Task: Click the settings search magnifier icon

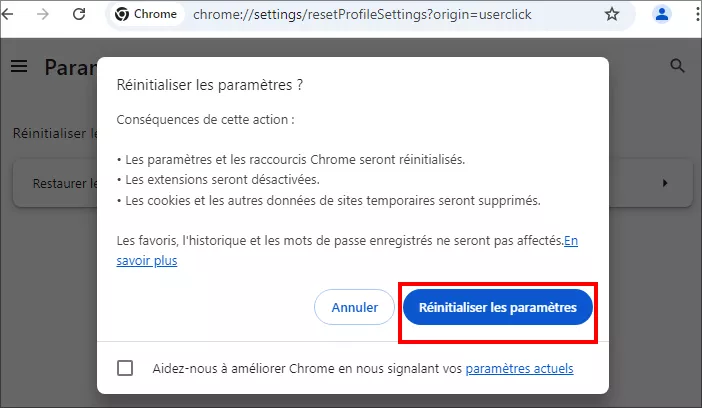Action: point(677,67)
